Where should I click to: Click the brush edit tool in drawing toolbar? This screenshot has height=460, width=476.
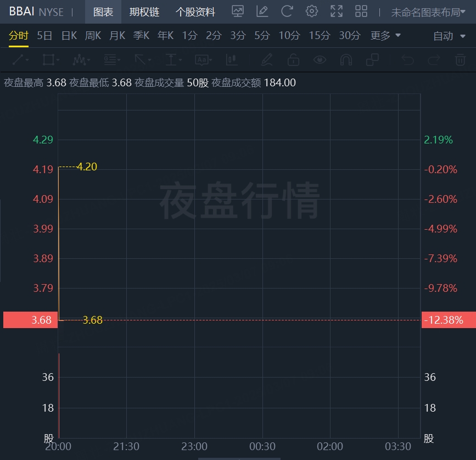click(266, 60)
